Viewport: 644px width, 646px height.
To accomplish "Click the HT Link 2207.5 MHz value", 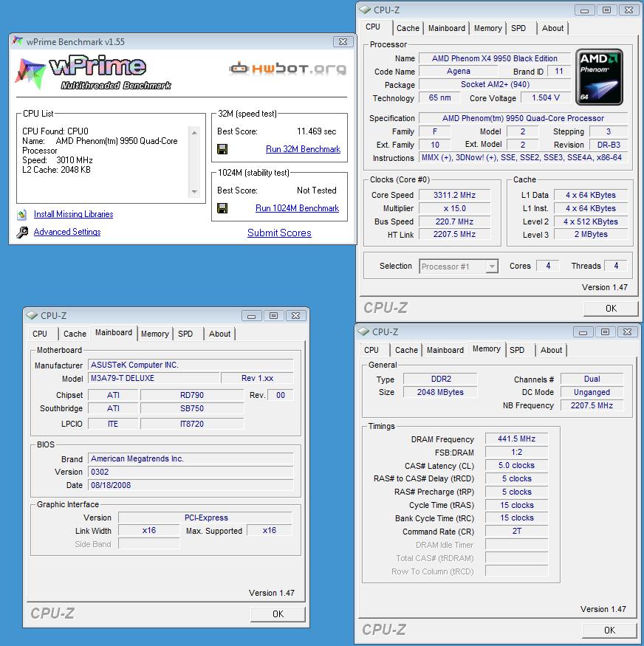I will point(454,235).
